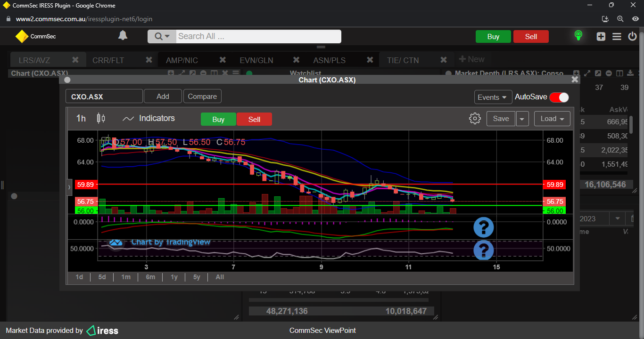Click the Compare button
Viewport: 644px width, 339px height.
tap(202, 96)
